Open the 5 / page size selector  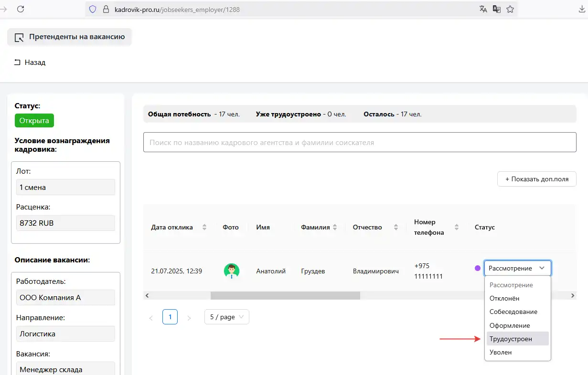click(x=226, y=317)
